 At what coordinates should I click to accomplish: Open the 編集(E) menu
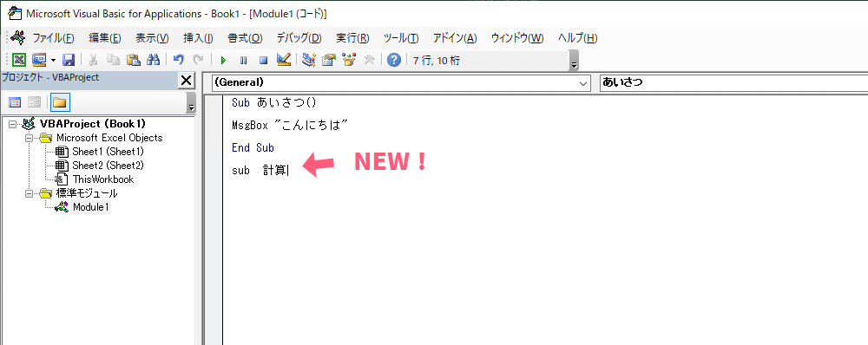(105, 38)
